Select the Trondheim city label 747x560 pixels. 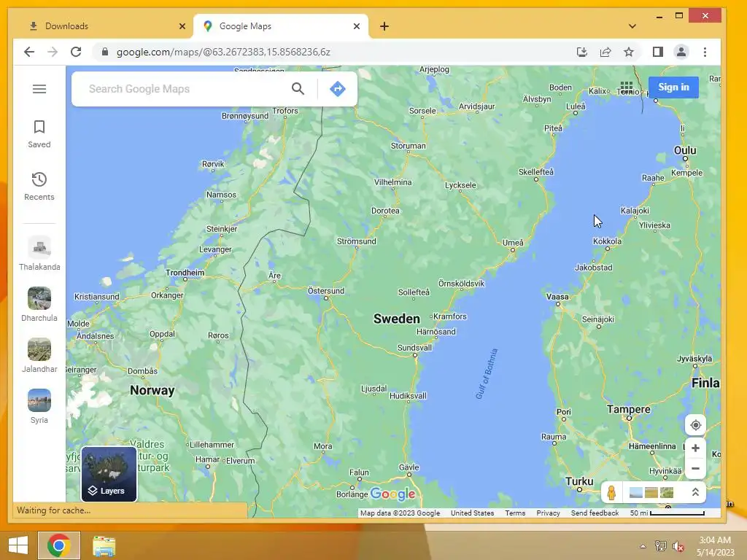185,273
